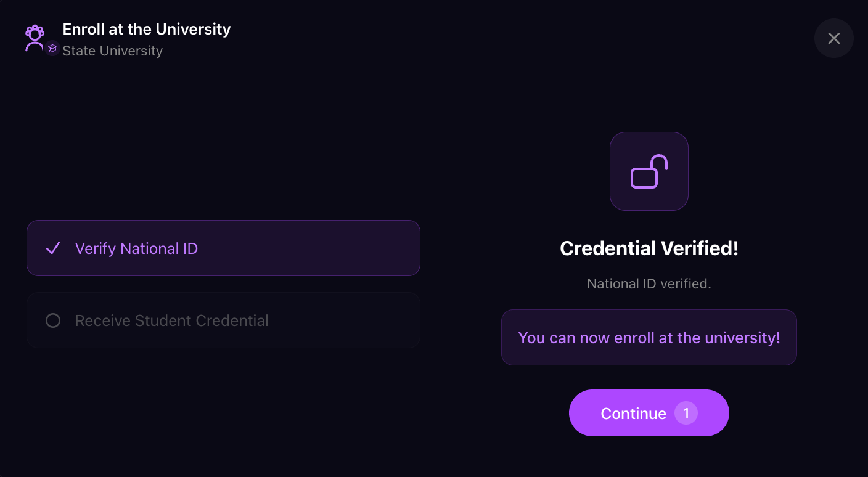The width and height of the screenshot is (868, 477).
Task: Click the unlocked padlock icon
Action: 649,171
